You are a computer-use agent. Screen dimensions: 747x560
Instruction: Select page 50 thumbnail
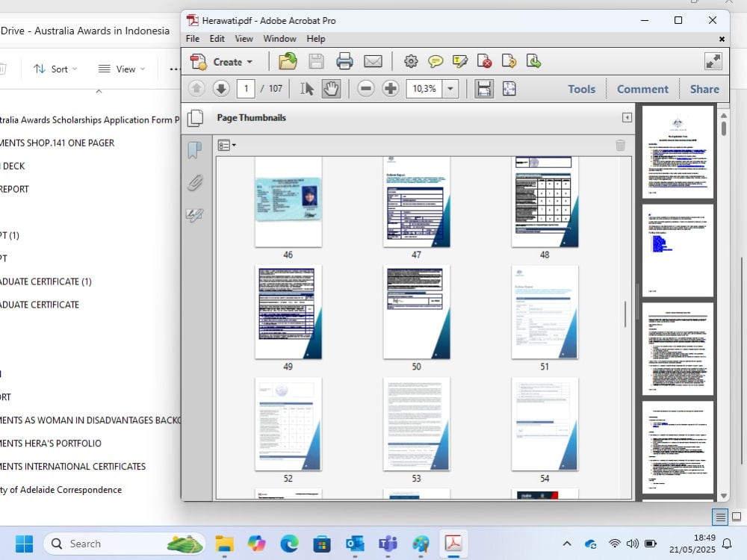[416, 312]
